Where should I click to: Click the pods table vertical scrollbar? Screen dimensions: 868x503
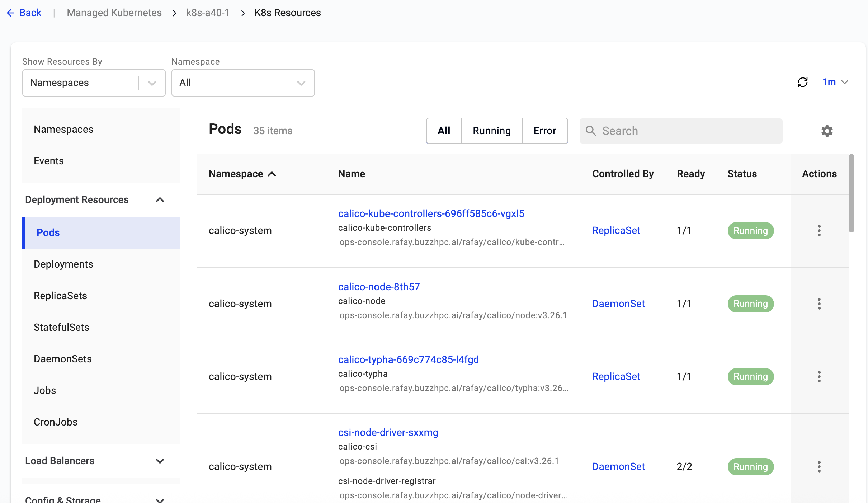click(x=851, y=194)
